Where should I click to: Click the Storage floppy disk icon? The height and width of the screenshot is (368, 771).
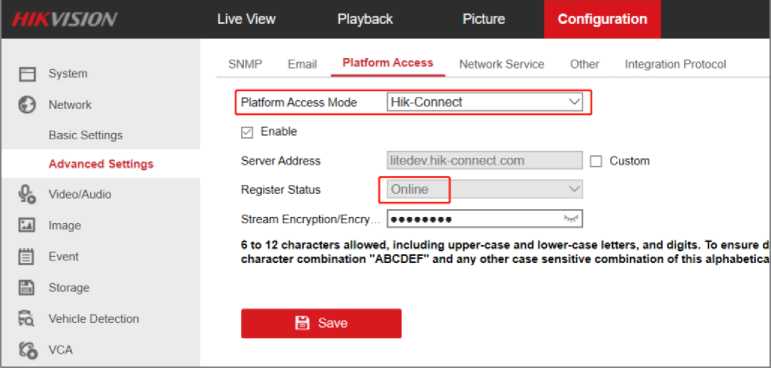pyautogui.click(x=27, y=288)
